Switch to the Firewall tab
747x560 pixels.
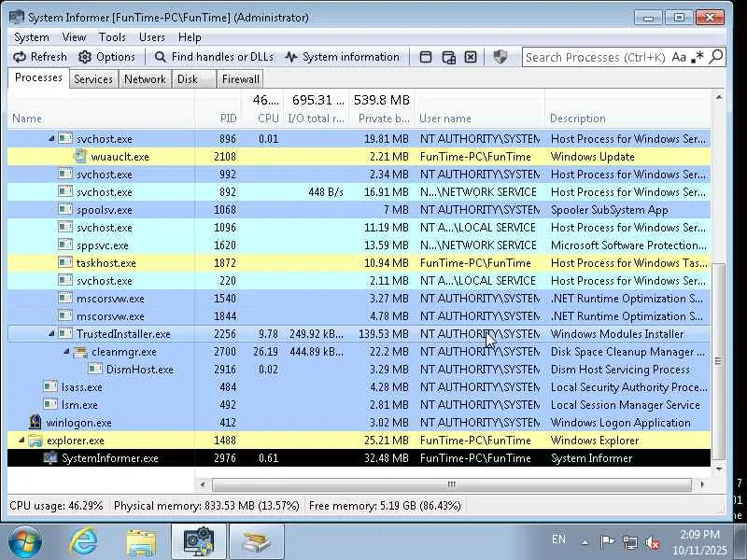tap(240, 79)
